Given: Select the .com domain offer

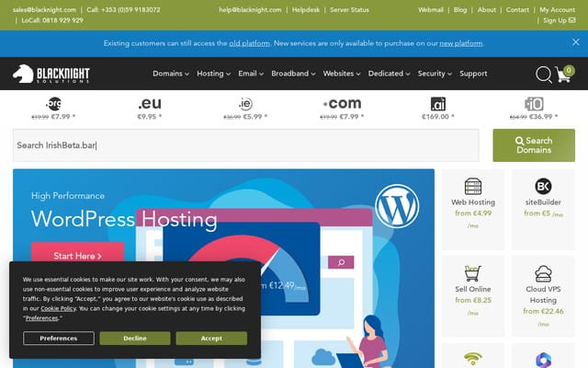Looking at the screenshot, I should [342, 109].
